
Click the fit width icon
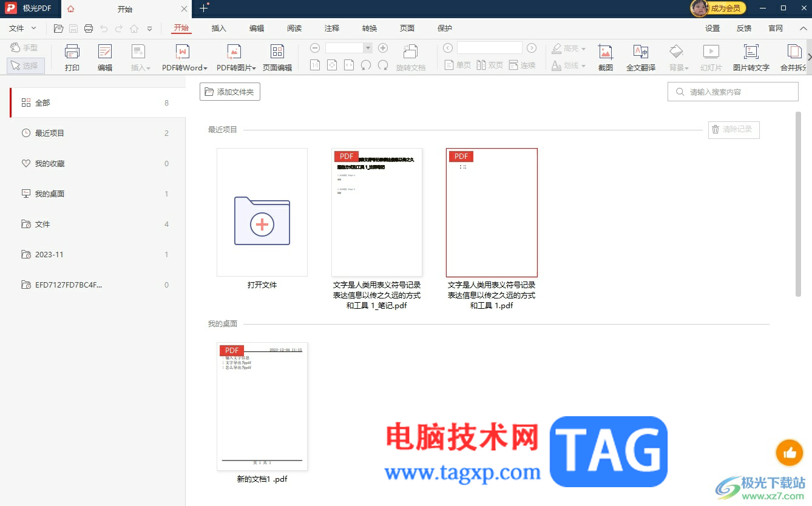pos(349,65)
